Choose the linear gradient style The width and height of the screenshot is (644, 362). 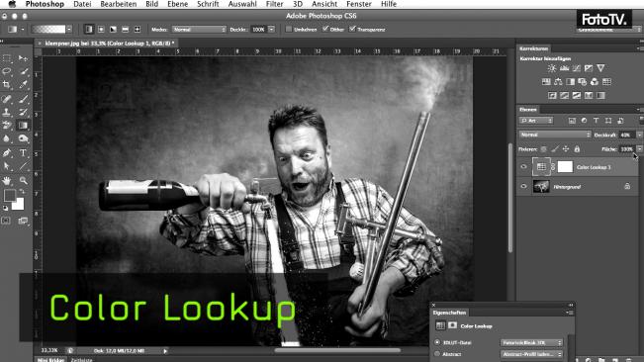point(89,29)
